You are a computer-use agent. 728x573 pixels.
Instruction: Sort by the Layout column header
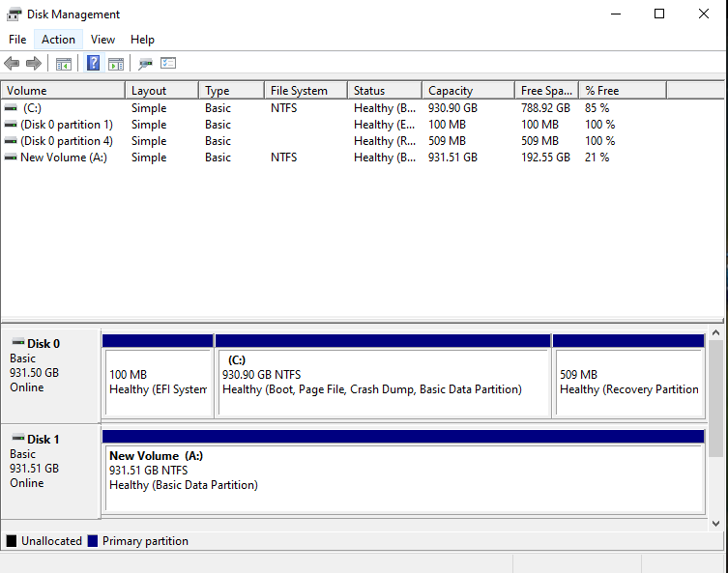coord(162,91)
